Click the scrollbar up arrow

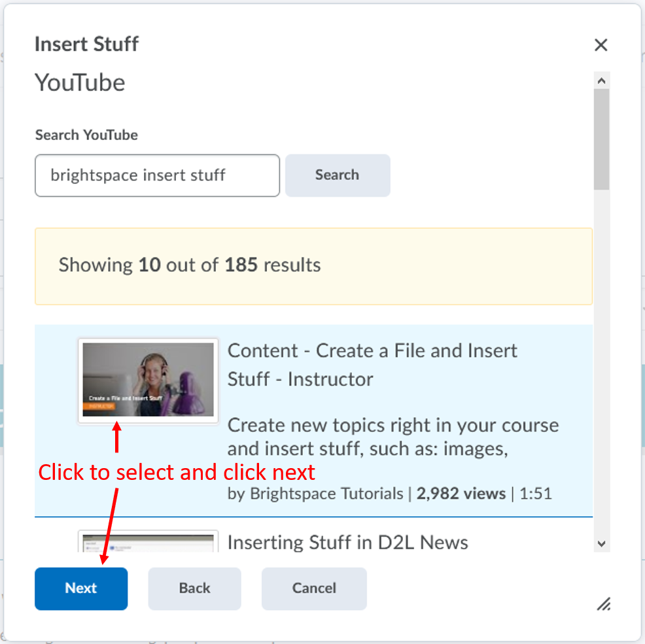coord(601,80)
